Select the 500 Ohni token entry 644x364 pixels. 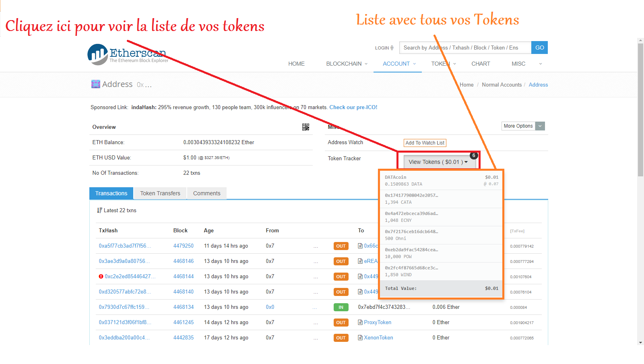tap(442, 235)
